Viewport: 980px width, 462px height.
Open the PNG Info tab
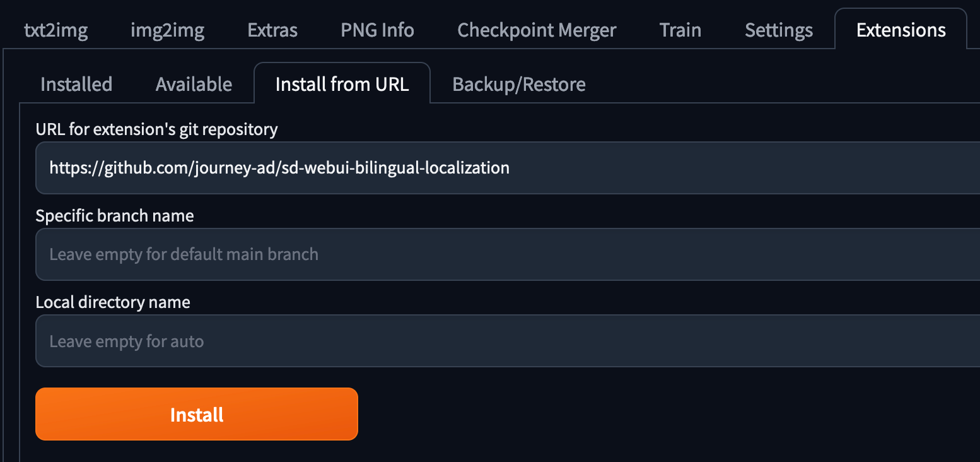point(377,30)
